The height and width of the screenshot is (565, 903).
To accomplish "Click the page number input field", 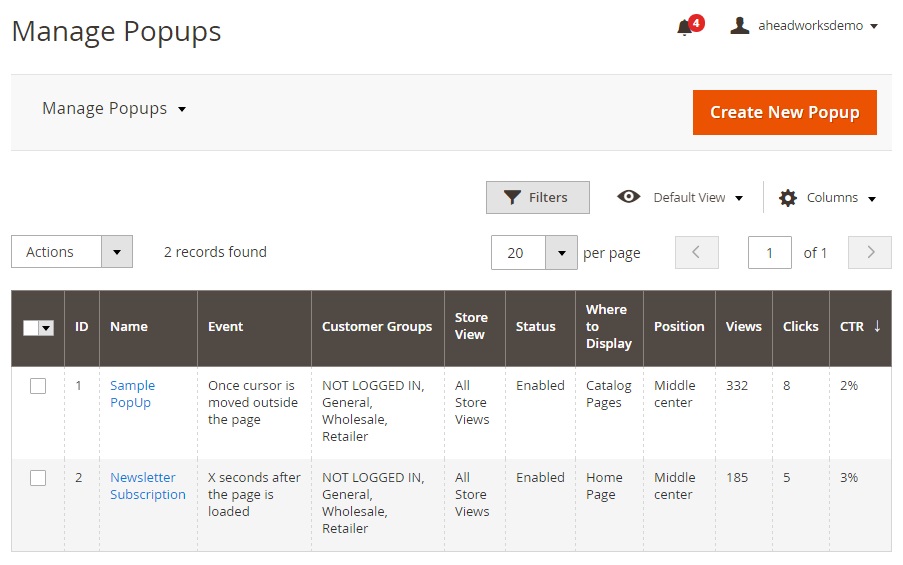I will (769, 253).
